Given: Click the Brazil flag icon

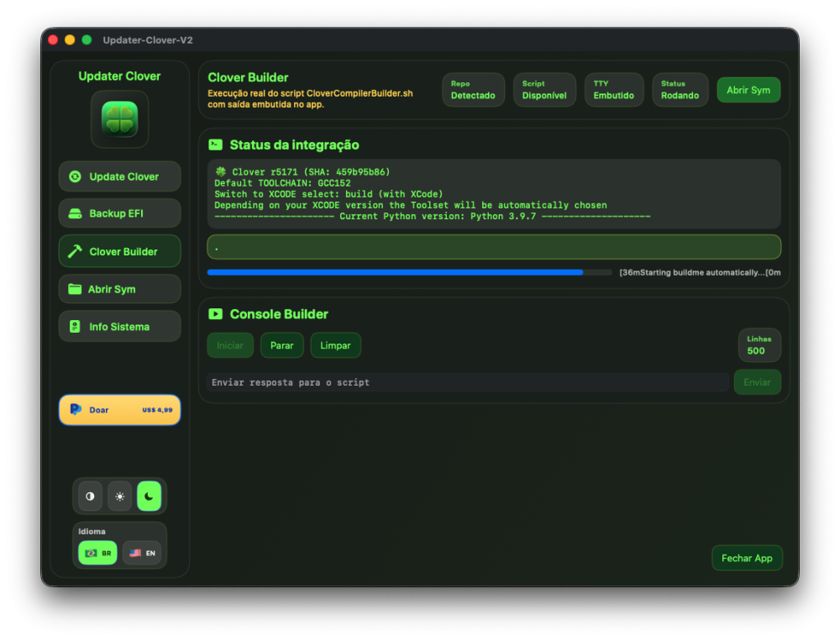Looking at the screenshot, I should pos(91,553).
